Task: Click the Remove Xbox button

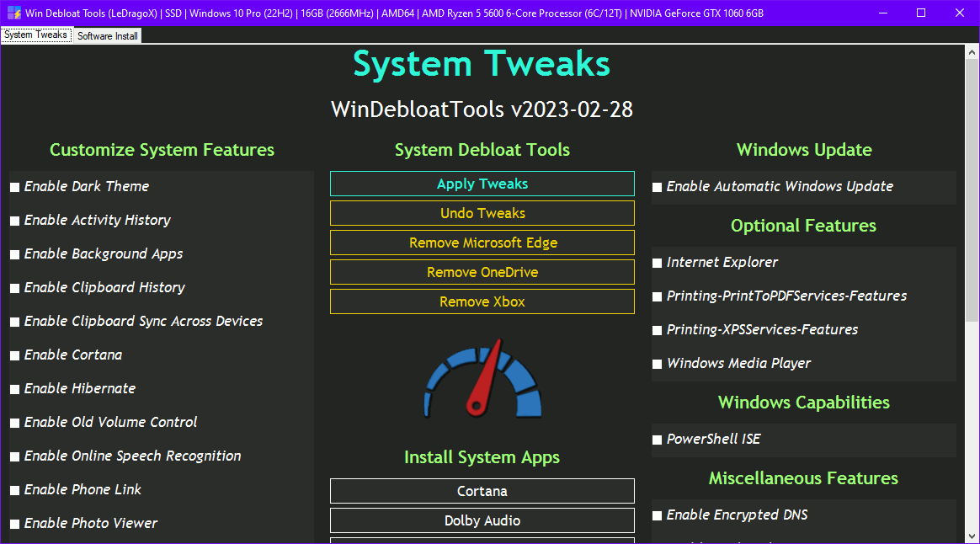Action: [482, 301]
